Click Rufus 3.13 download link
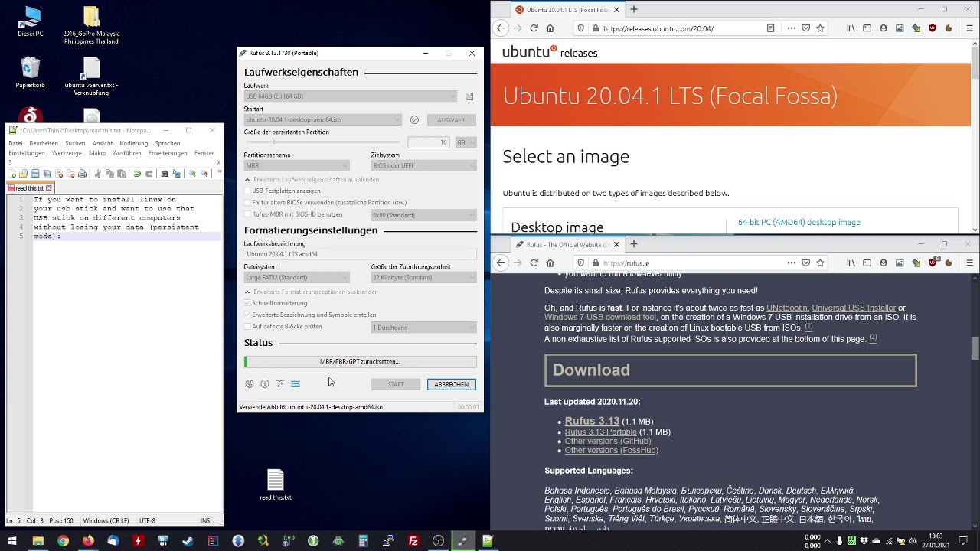The image size is (980, 551). [x=592, y=421]
